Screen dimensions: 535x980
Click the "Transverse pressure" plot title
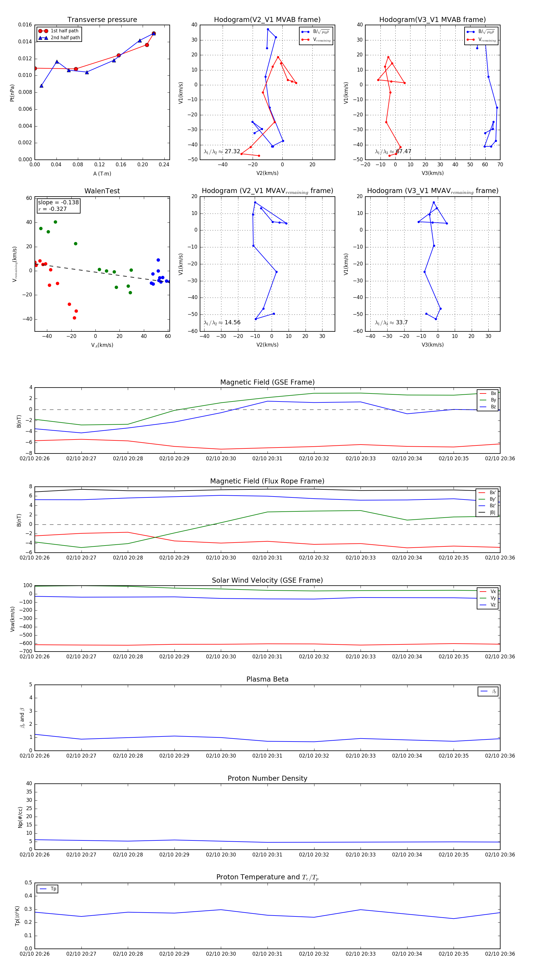pyautogui.click(x=102, y=20)
